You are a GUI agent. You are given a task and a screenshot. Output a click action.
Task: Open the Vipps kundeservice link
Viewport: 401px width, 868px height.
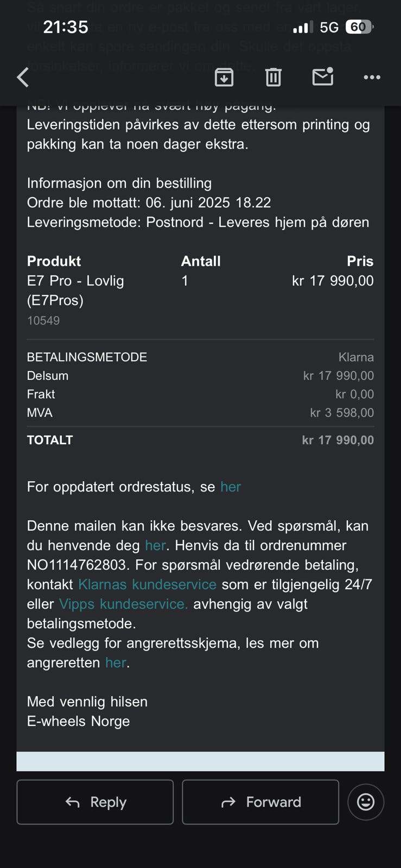[x=123, y=604]
